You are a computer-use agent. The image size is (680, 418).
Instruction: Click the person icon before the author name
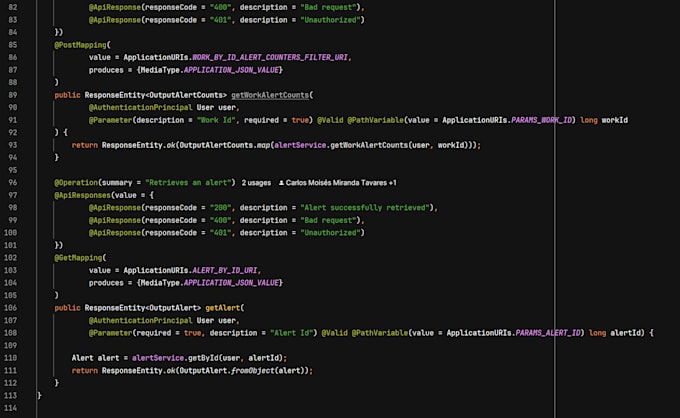click(281, 183)
